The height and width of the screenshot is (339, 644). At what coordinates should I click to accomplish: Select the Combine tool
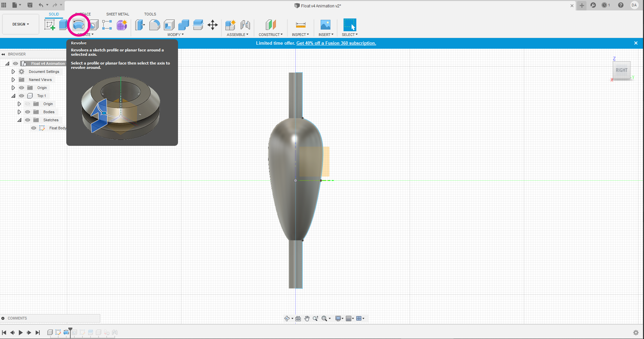click(184, 25)
